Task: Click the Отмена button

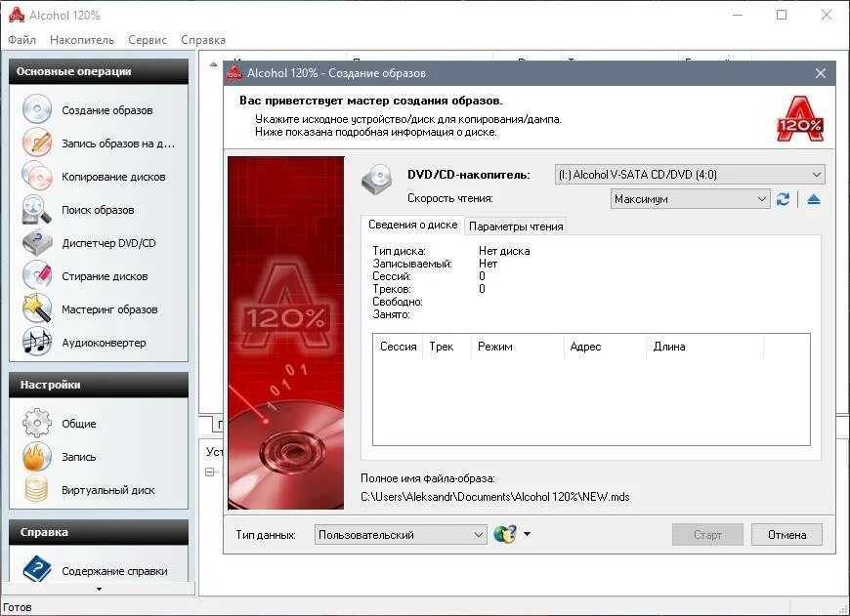Action: point(786,535)
